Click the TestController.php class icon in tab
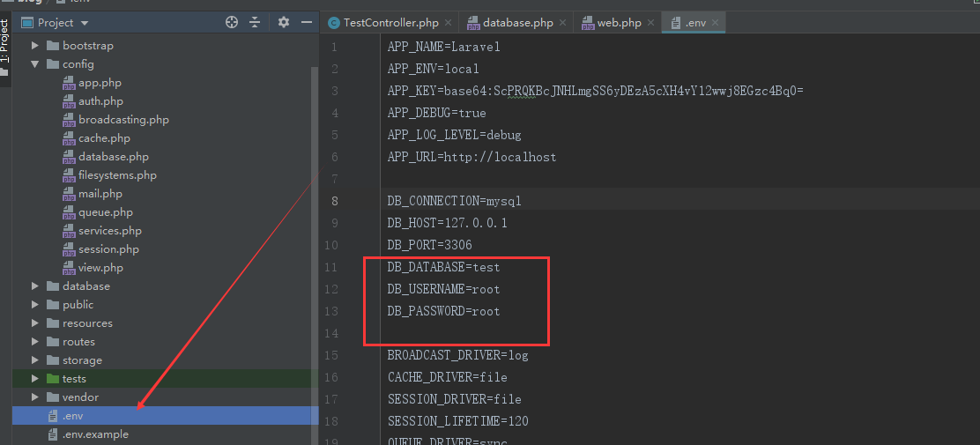This screenshot has height=445, width=980. tap(334, 23)
